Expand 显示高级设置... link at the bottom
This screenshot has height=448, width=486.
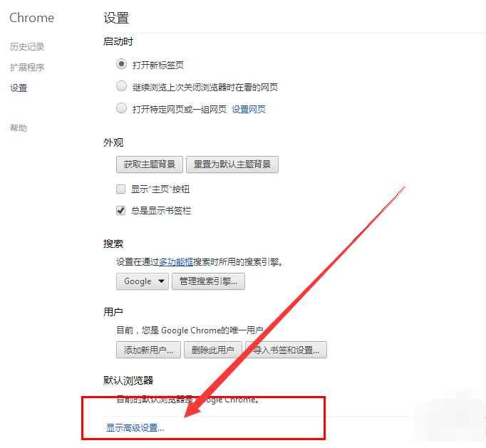pos(135,428)
